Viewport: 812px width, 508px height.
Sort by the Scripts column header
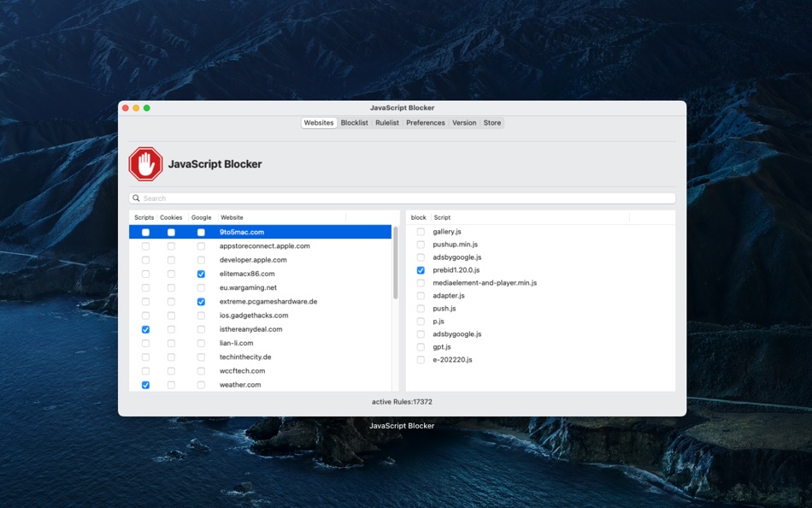point(144,218)
